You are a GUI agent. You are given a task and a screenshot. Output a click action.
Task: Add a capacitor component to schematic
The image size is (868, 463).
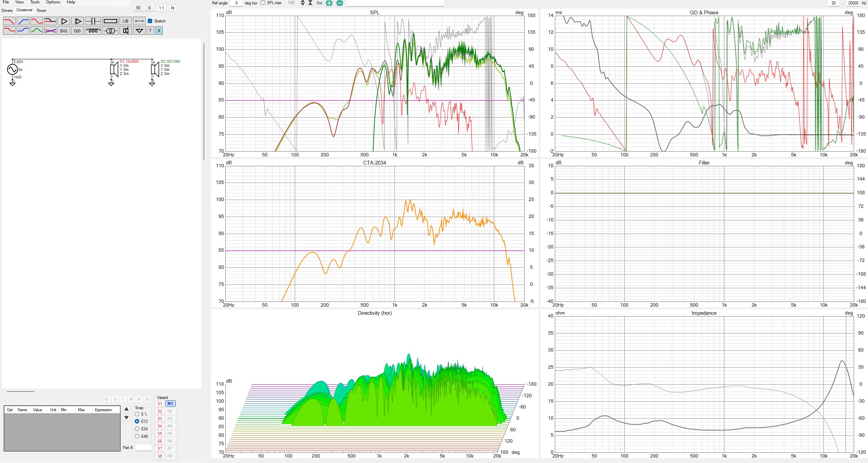[x=93, y=21]
